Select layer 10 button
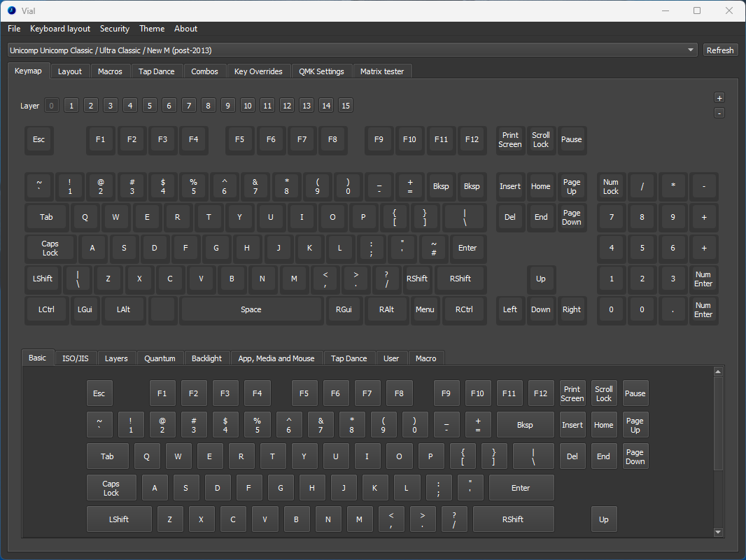Viewport: 746px width, 560px height. pyautogui.click(x=248, y=106)
